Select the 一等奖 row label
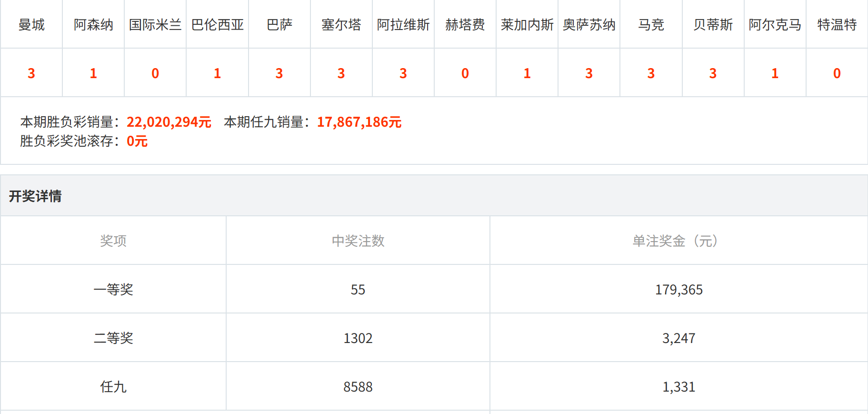Screen dimensions: 868x414 [x=113, y=289]
